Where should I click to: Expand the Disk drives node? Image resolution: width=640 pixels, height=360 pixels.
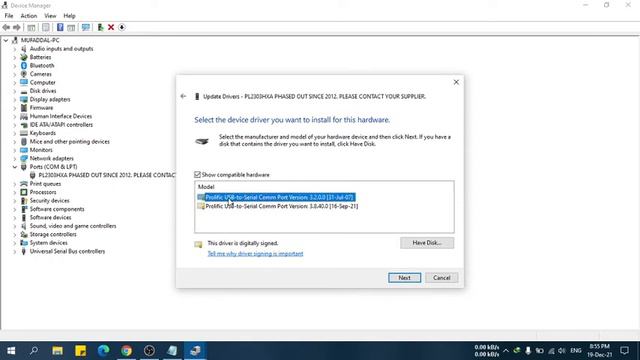[15, 91]
